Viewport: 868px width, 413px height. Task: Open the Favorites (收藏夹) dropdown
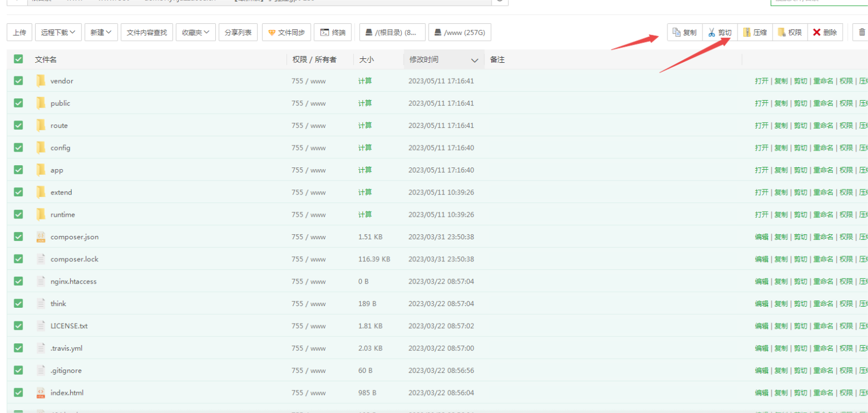(x=196, y=32)
